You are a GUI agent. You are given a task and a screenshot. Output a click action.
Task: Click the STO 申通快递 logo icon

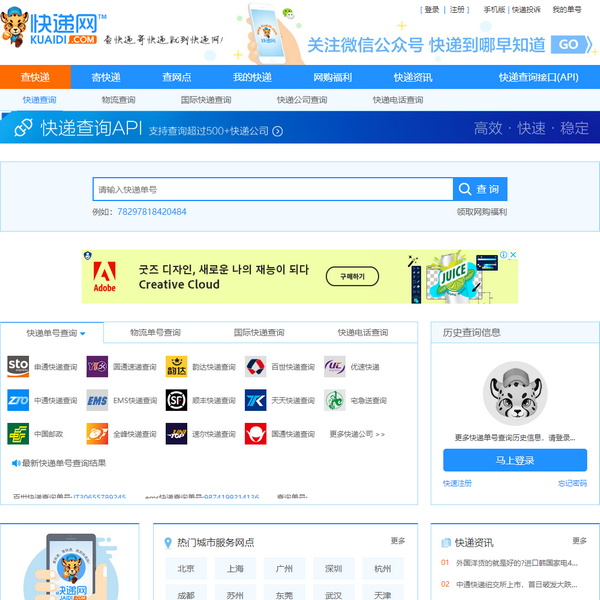point(18,366)
